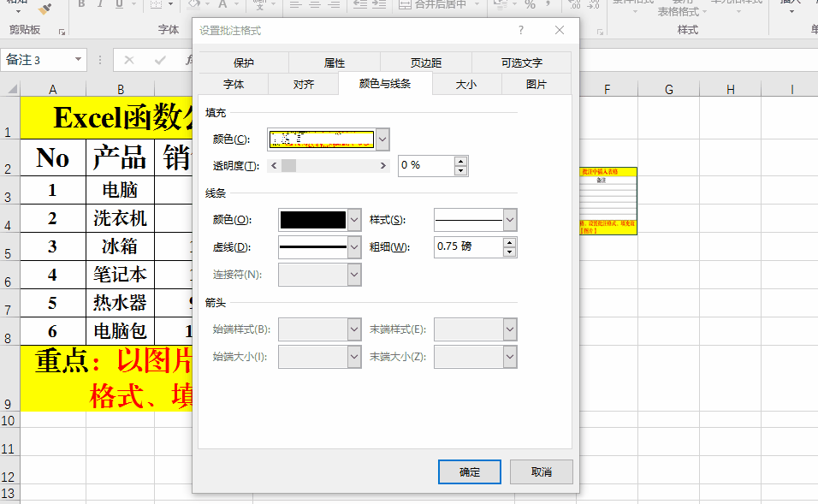
Task: Click the formula bar cancel X icon
Action: pyautogui.click(x=129, y=60)
